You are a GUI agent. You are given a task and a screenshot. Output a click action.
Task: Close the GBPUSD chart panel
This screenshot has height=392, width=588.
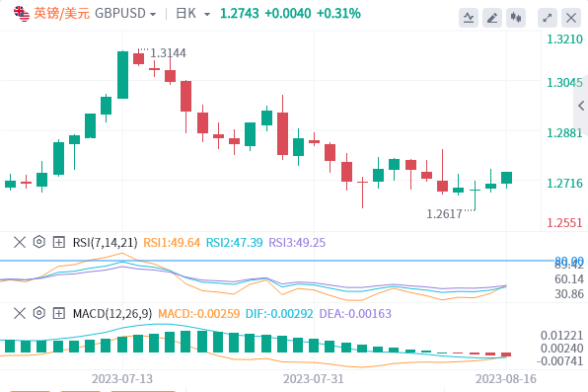click(571, 18)
